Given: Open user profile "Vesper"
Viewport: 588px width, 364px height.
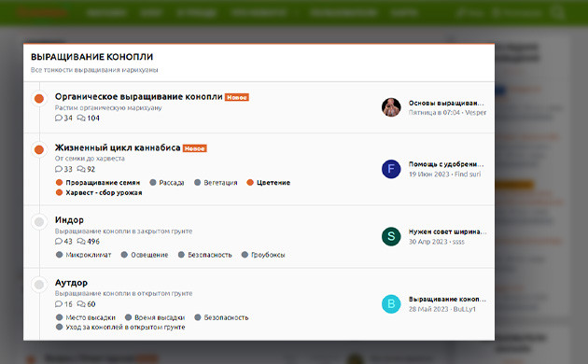Looking at the screenshot, I should click(475, 112).
